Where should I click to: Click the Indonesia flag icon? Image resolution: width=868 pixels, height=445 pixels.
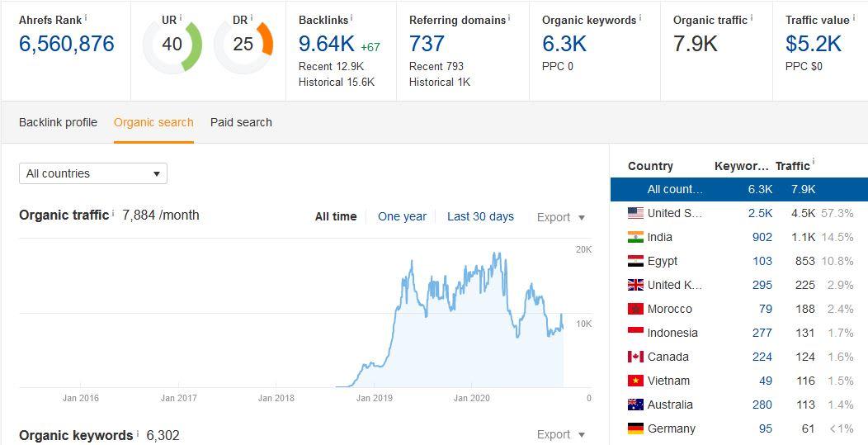635,333
